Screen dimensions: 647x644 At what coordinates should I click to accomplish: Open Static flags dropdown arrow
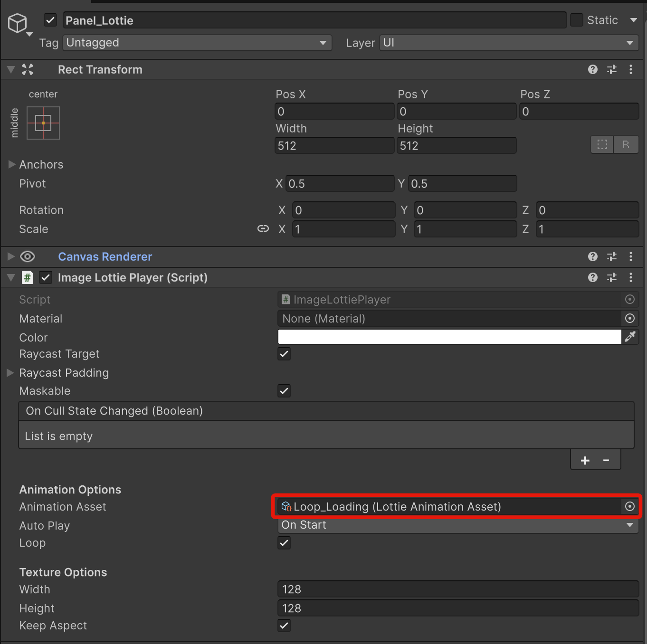[x=634, y=20]
